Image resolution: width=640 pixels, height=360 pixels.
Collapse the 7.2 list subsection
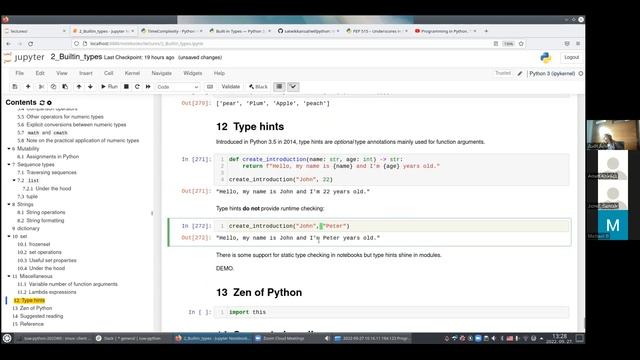(x=14, y=180)
